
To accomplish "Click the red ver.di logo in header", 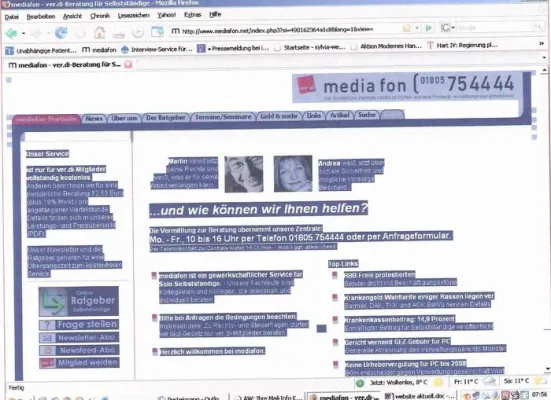I will pyautogui.click(x=306, y=85).
